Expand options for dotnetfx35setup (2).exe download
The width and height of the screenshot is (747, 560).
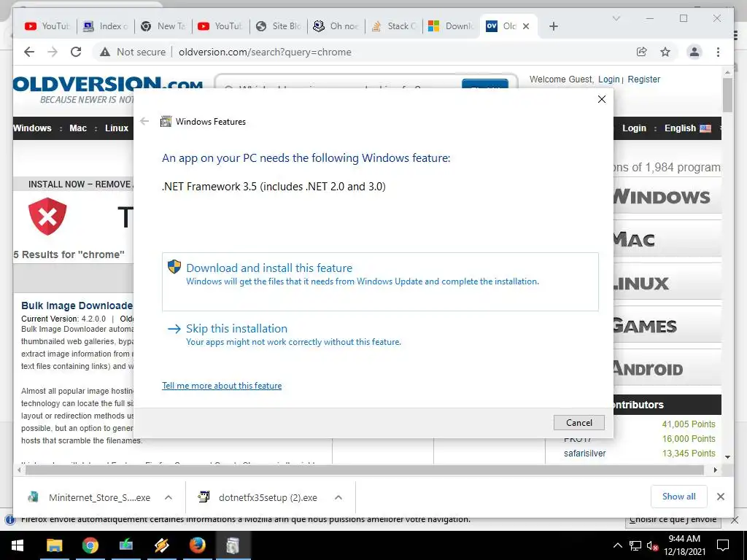[338, 497]
